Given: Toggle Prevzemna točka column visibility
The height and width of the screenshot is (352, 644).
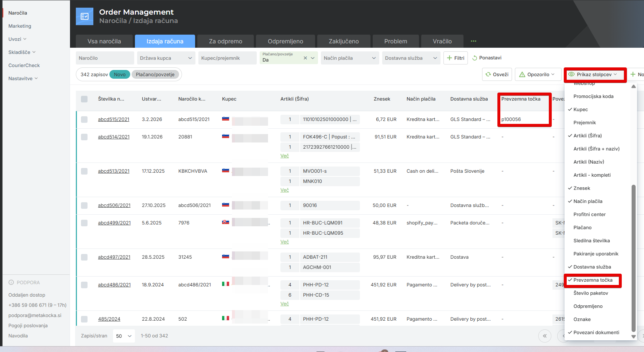Looking at the screenshot, I should (593, 280).
